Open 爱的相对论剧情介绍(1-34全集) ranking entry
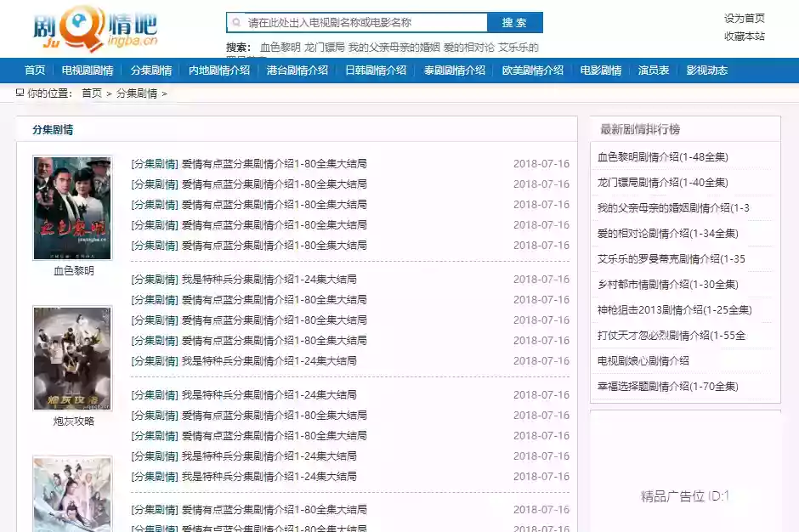This screenshot has width=799, height=532. point(667,234)
